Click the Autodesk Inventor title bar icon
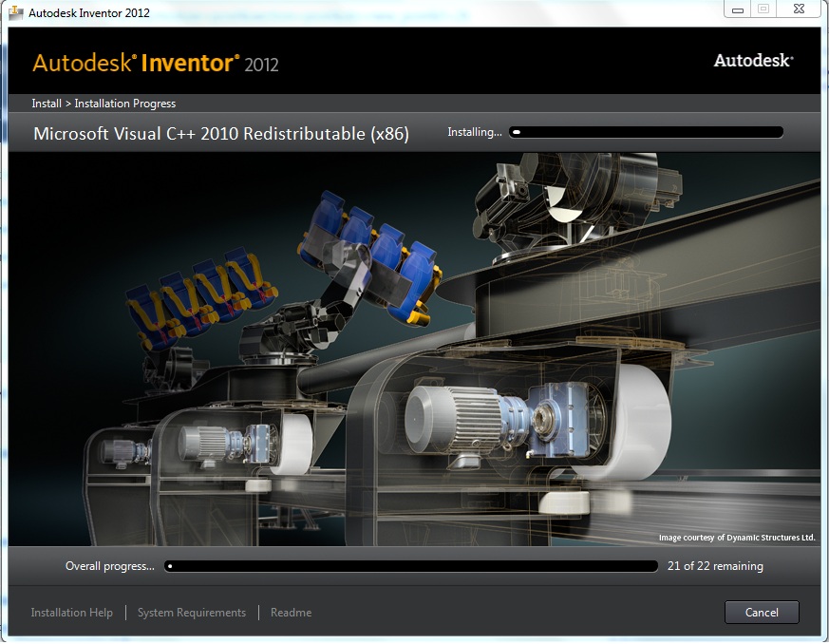The width and height of the screenshot is (829, 644). 16,12
